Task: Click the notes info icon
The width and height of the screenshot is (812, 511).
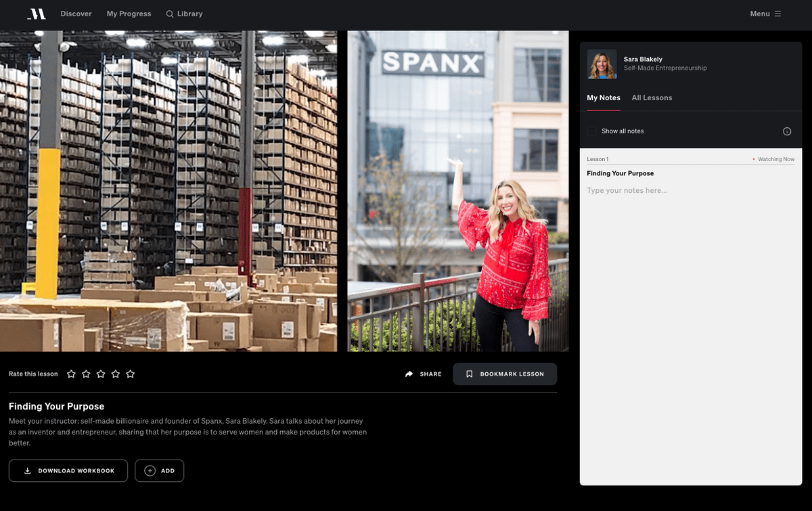Action: [x=787, y=131]
